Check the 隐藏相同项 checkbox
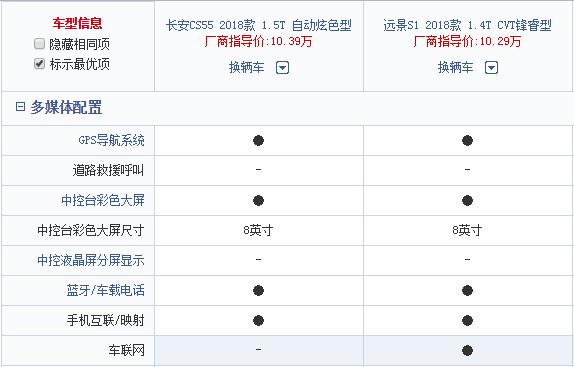Image resolution: width=574 pixels, height=367 pixels. click(39, 44)
